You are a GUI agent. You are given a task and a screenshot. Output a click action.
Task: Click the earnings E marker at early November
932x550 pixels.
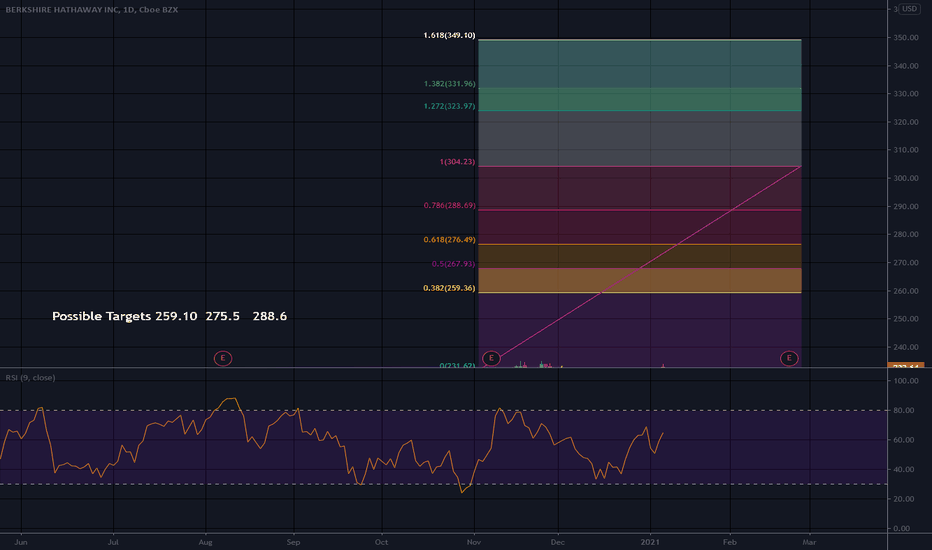(x=491, y=358)
